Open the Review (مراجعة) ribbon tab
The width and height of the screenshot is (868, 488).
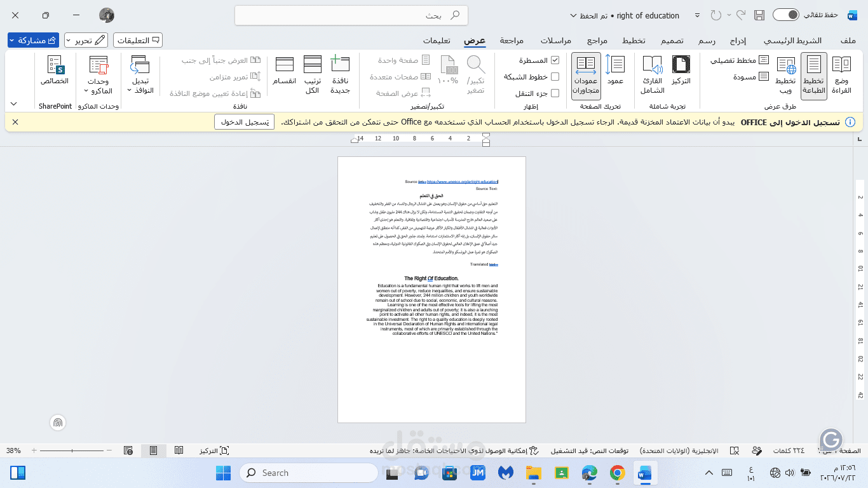pos(512,41)
